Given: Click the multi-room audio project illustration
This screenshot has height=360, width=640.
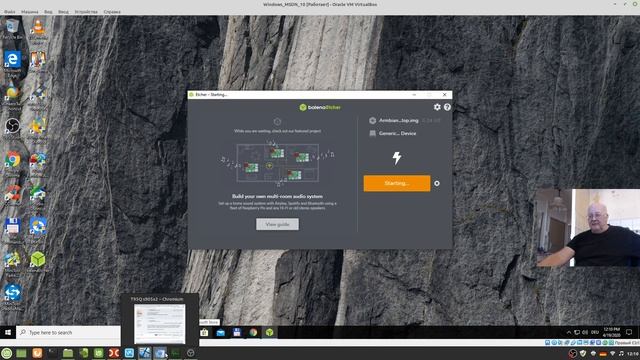Looking at the screenshot, I should coord(278,163).
